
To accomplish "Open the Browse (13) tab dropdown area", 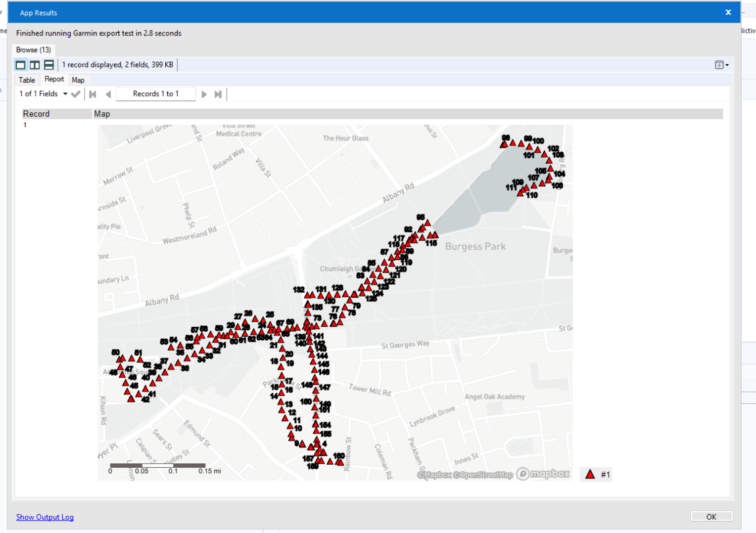I will pyautogui.click(x=33, y=49).
